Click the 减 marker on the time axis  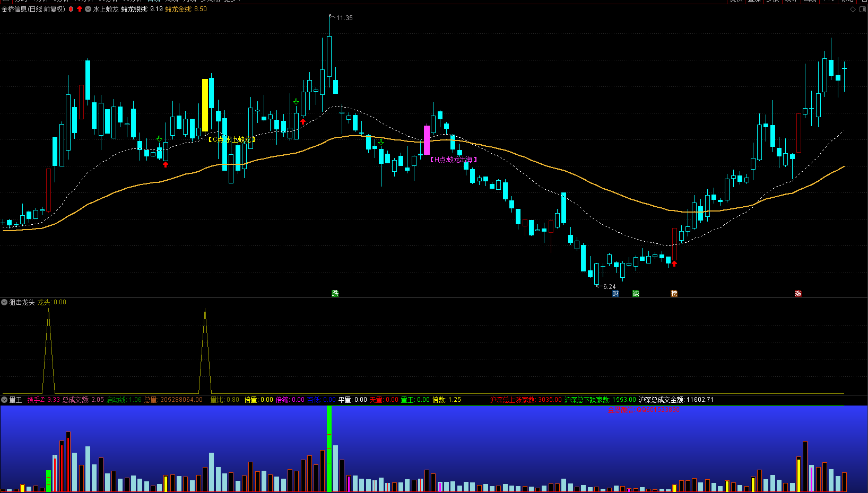[x=636, y=293]
